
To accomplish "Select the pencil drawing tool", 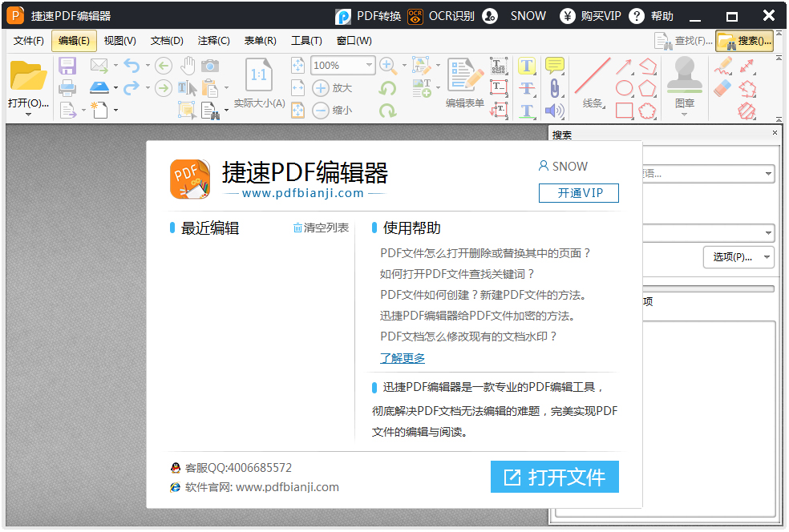I will click(723, 66).
